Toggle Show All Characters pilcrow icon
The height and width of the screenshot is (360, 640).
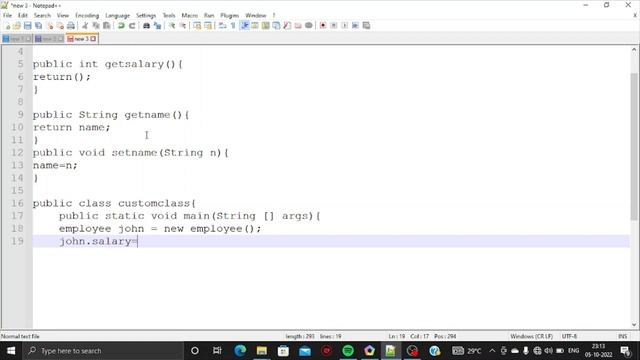[233, 26]
